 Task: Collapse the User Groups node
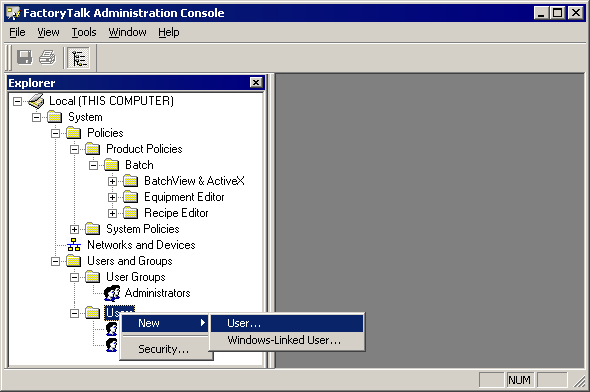pyautogui.click(x=75, y=277)
